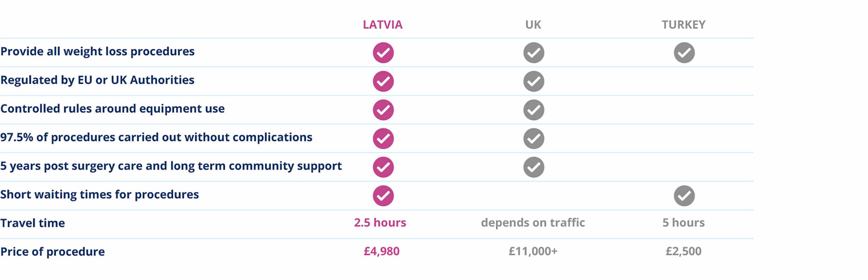868x280 pixels.
Task: Click Latvia checkmark for 5 years post surgery care
Action: pos(383,167)
